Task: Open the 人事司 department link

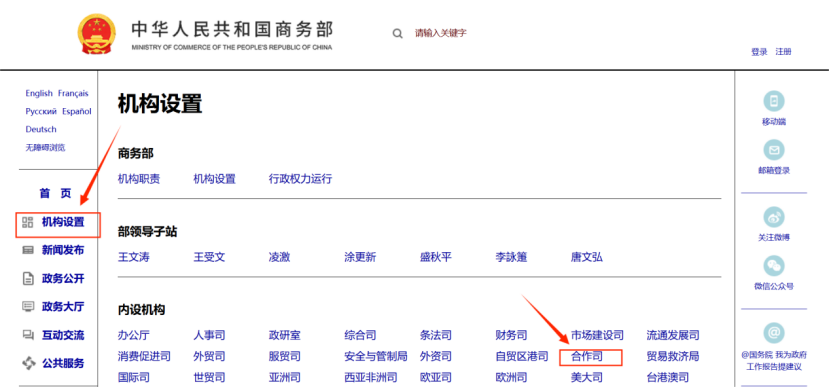Action: pos(209,335)
